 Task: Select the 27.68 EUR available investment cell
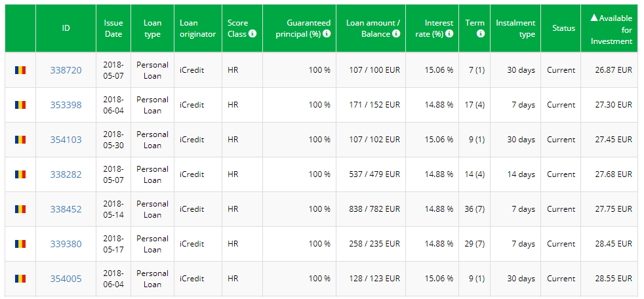coord(612,174)
